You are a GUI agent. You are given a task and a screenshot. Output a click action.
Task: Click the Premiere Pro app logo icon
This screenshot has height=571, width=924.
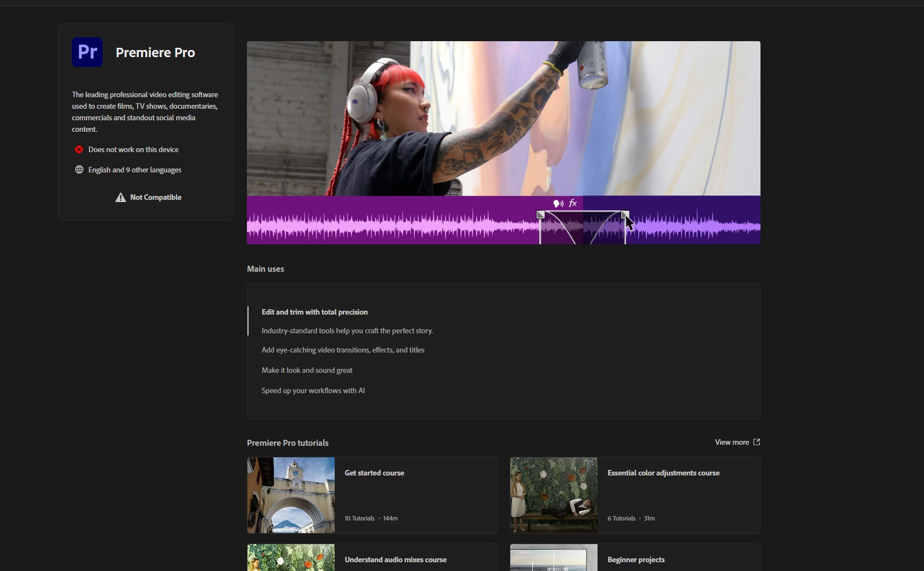87,52
